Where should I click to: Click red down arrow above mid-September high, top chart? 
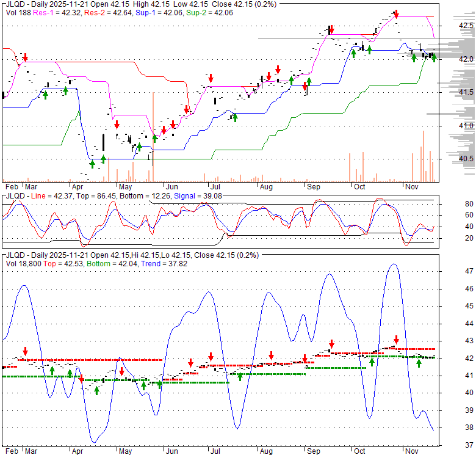[x=331, y=29]
